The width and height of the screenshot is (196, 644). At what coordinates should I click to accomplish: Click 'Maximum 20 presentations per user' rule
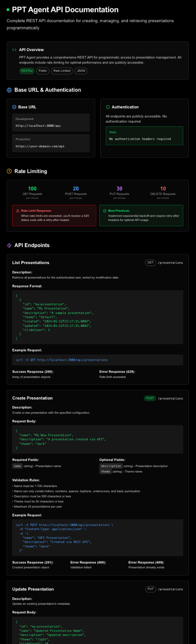pos(37,507)
